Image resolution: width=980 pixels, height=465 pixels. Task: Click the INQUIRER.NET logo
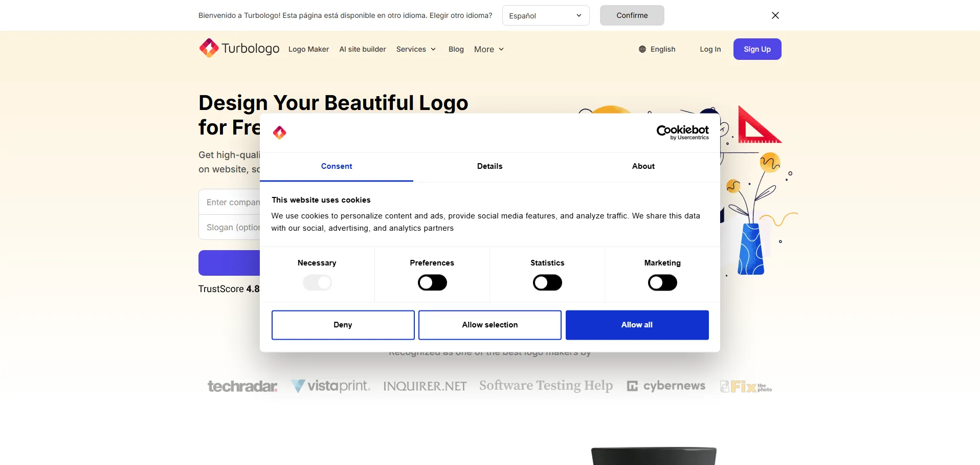pyautogui.click(x=425, y=386)
